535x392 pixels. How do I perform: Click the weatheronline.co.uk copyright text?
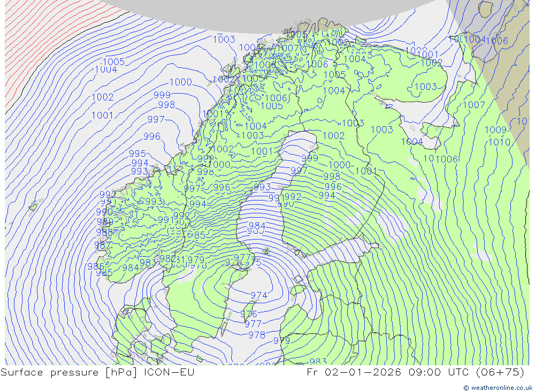(498, 388)
